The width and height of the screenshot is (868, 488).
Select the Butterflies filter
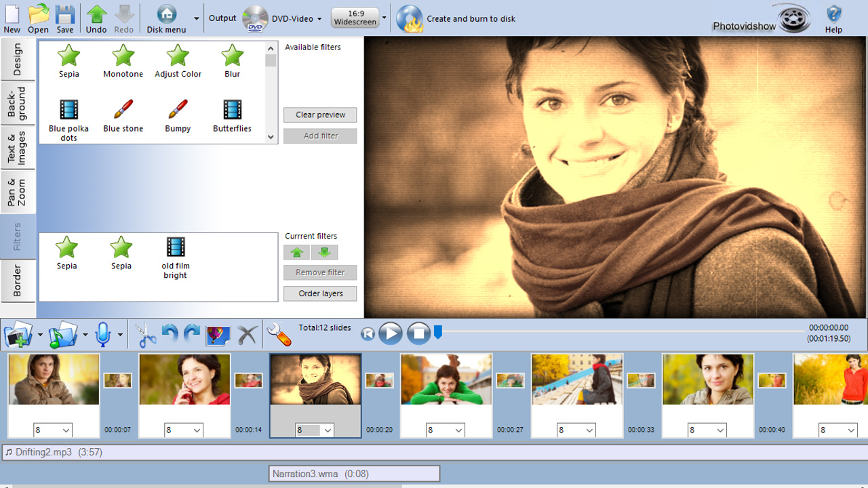click(x=232, y=115)
